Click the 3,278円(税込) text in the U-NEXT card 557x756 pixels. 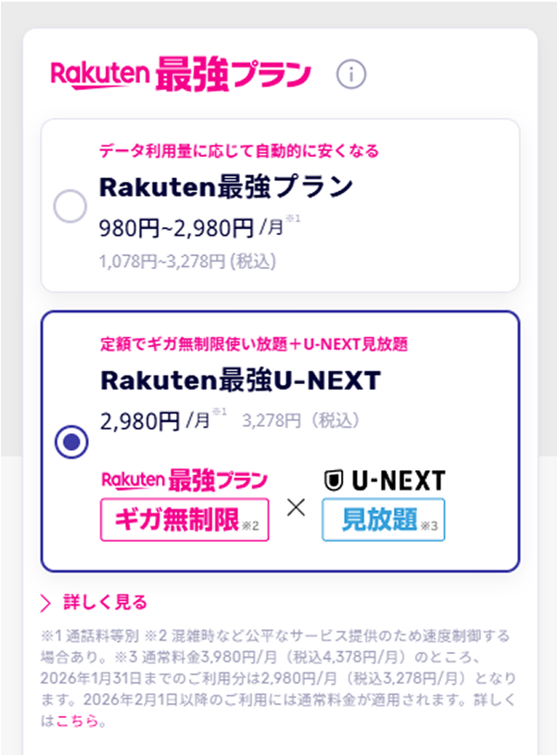[x=301, y=420]
